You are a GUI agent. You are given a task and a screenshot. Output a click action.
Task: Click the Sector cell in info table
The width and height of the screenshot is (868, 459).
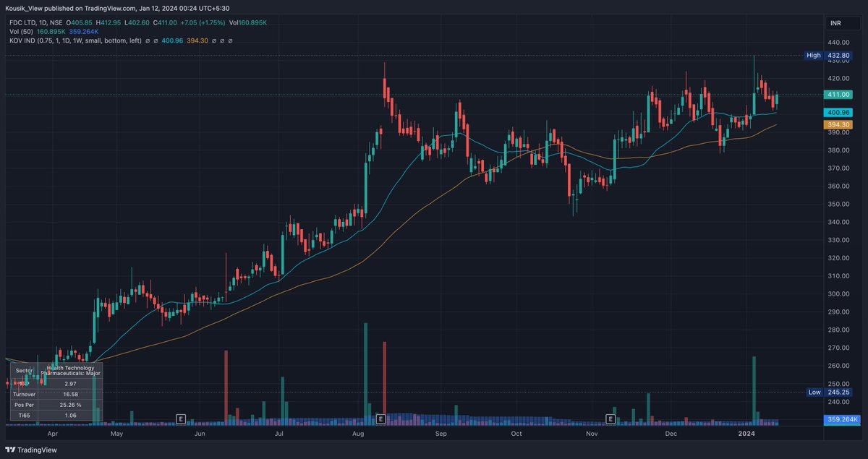click(x=24, y=371)
